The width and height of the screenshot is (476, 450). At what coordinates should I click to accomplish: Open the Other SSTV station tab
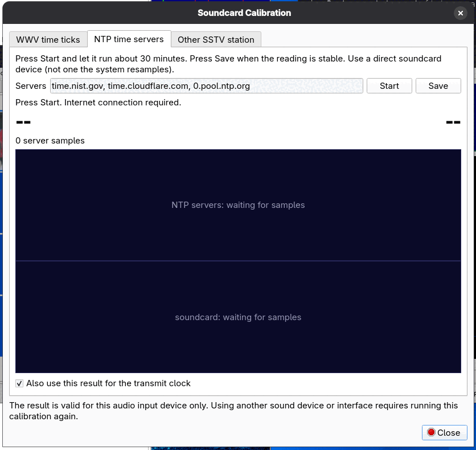tap(216, 40)
